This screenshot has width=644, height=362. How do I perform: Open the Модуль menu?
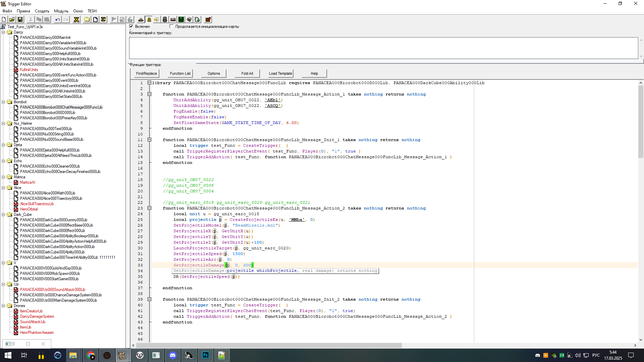point(61,11)
